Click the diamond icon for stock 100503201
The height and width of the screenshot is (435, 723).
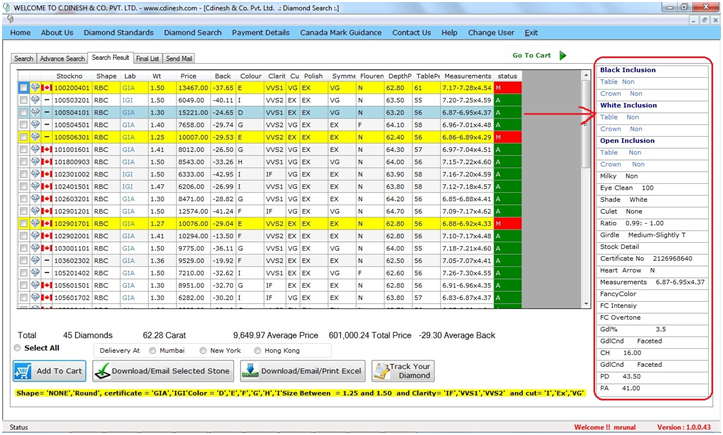[x=35, y=100]
